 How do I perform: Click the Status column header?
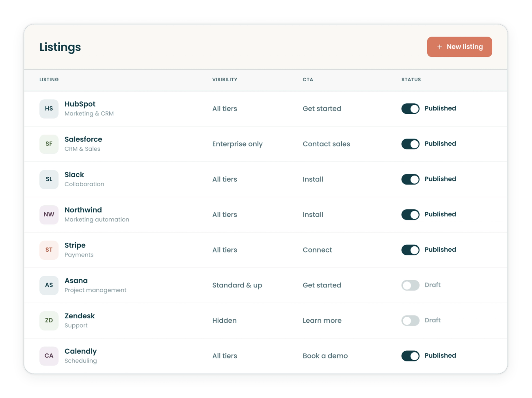411,80
